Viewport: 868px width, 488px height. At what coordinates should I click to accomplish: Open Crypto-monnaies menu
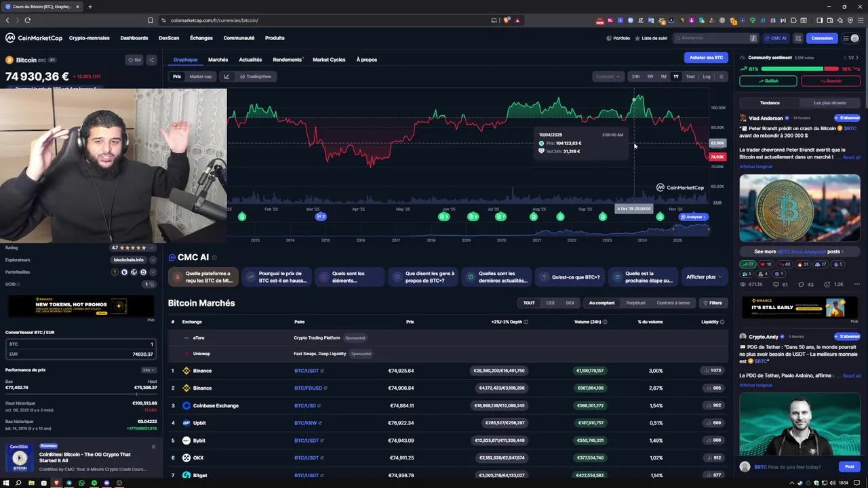point(89,38)
